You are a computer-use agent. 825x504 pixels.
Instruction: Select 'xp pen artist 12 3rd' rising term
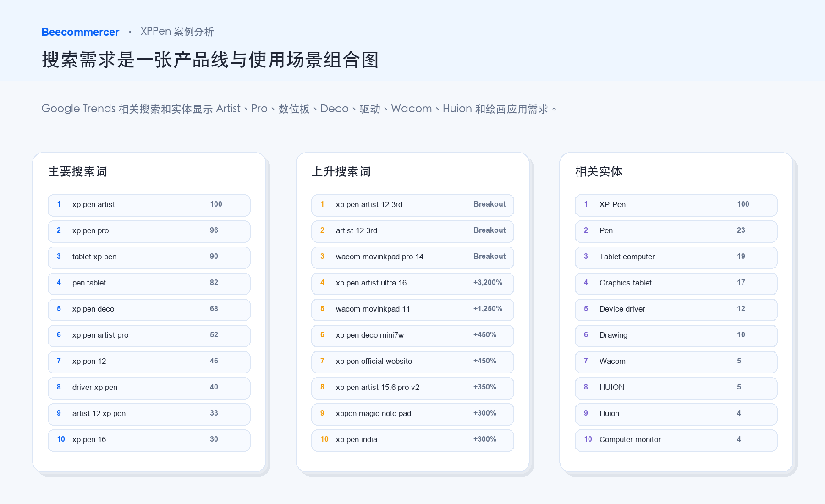[412, 205]
